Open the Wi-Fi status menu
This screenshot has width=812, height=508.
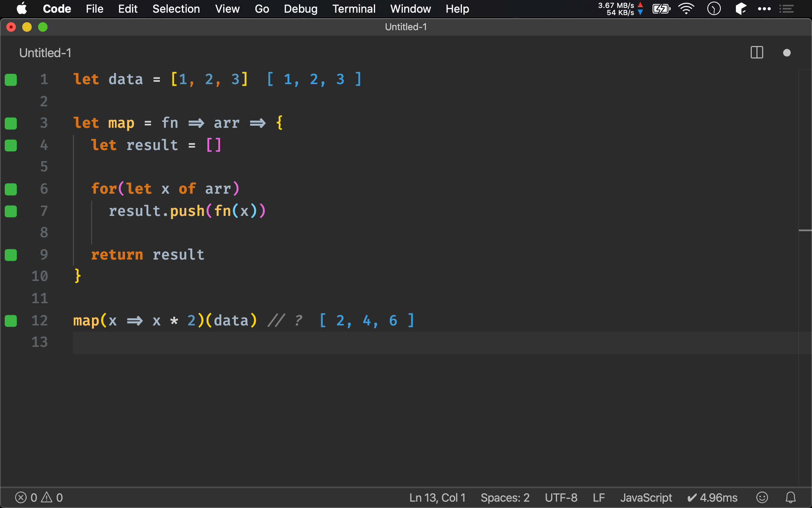(x=686, y=9)
